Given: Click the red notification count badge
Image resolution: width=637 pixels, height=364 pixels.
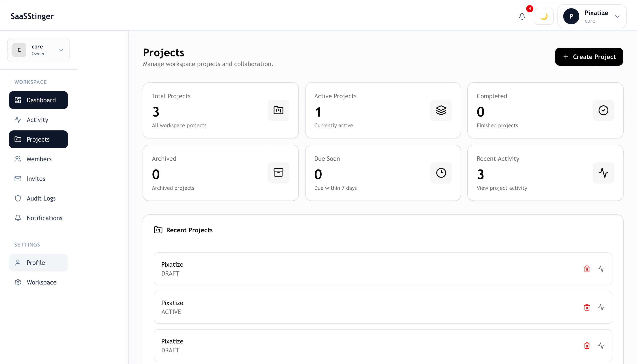Looking at the screenshot, I should (x=529, y=9).
